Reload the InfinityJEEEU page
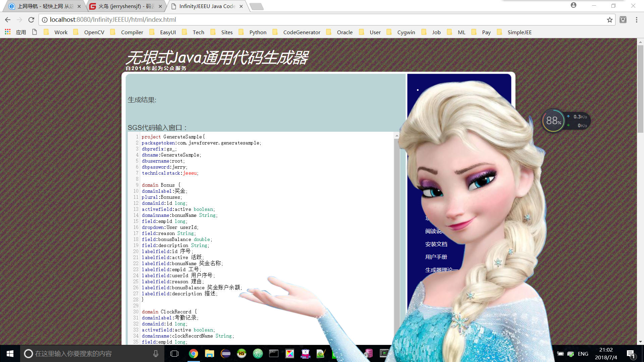 coord(31,20)
